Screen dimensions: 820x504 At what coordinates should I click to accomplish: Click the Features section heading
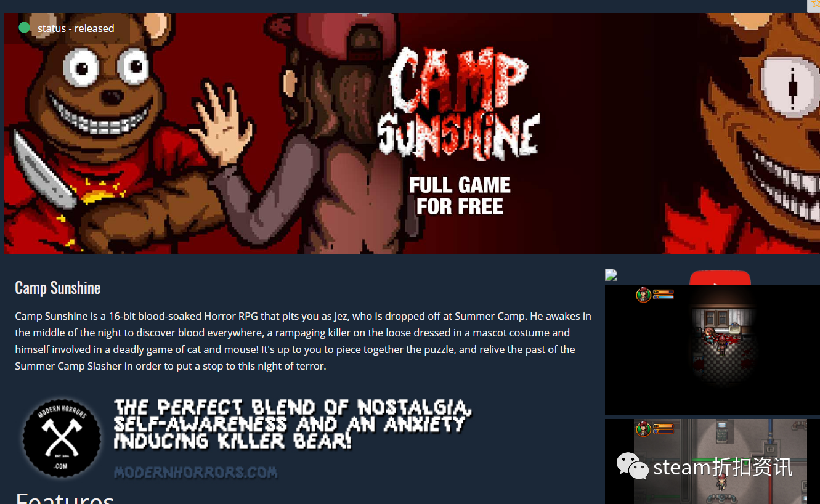point(65,498)
